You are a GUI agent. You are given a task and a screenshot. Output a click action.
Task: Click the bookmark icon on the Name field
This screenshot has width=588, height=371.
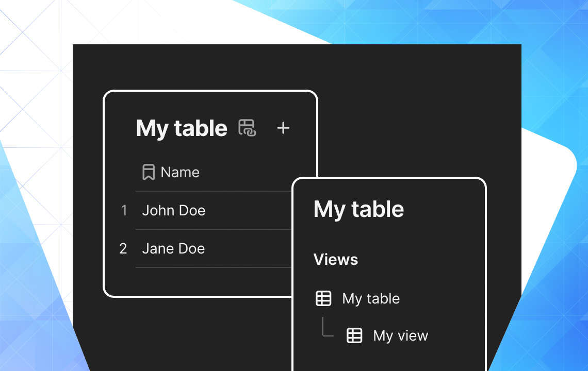tap(149, 172)
